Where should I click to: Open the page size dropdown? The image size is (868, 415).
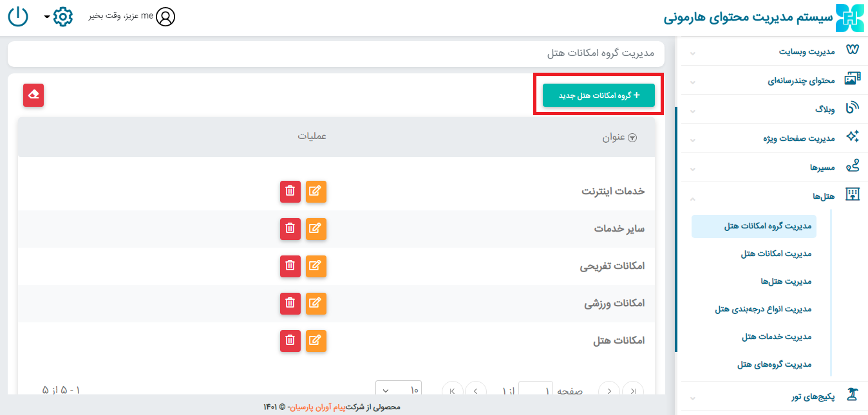point(398,390)
